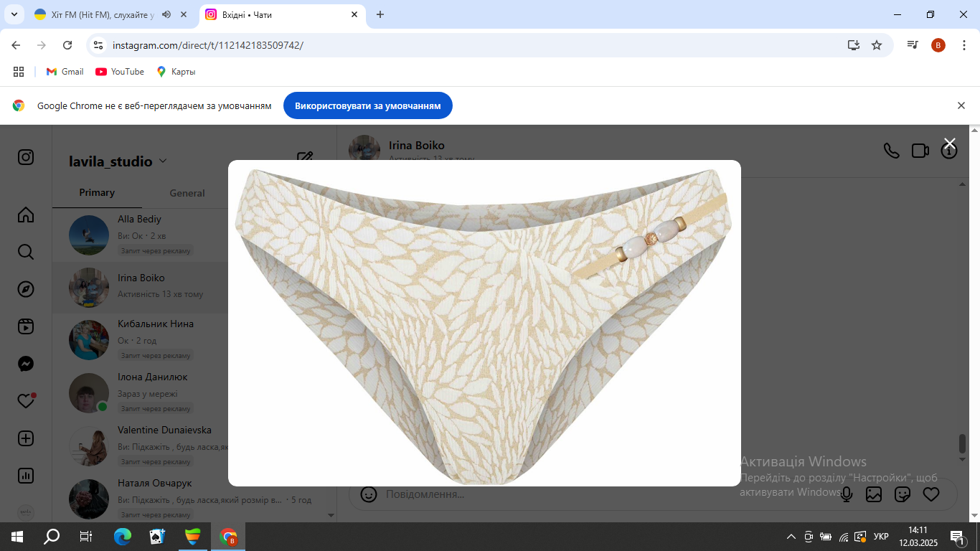
Task: Open the Chrome tab search dropdown
Action: [14, 14]
